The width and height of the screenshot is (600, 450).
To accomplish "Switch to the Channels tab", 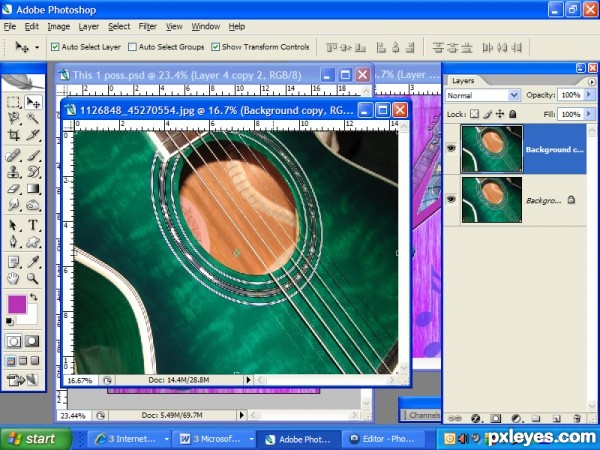I will (x=423, y=415).
